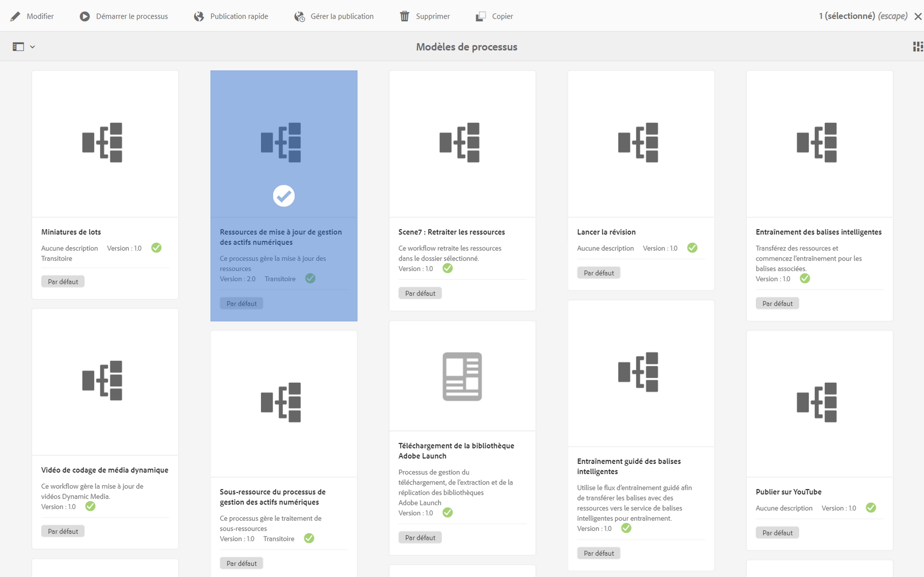The height and width of the screenshot is (577, 924).
Task: Expand the rail dropdown chevron
Action: [x=32, y=47]
